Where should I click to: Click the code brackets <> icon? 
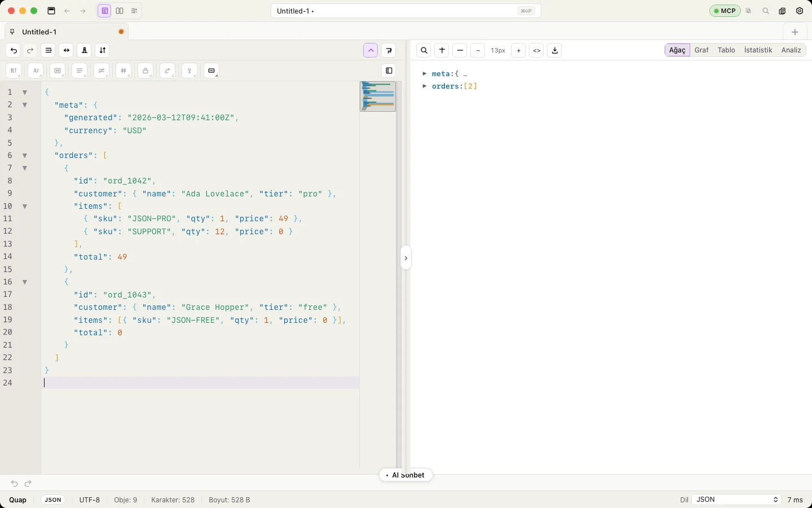537,50
